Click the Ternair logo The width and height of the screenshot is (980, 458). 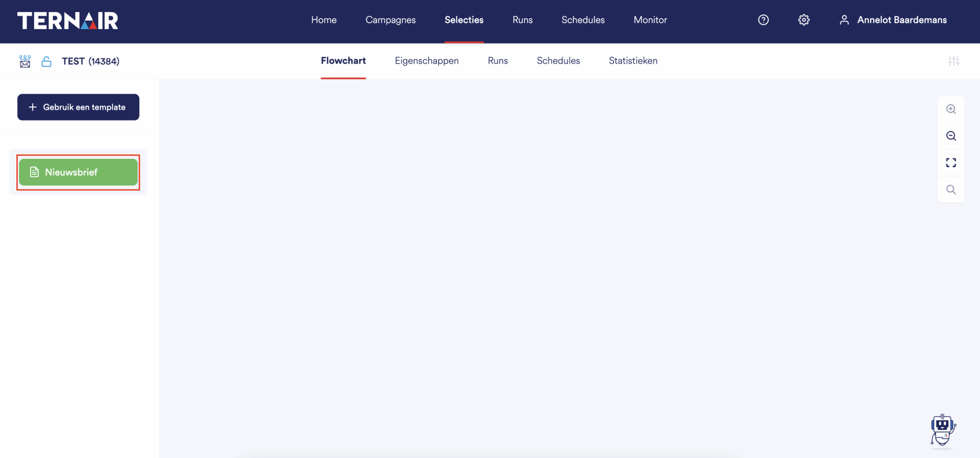67,21
